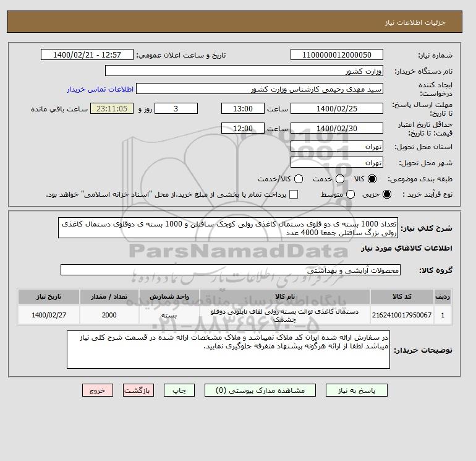
Task: Click the price validity time 12:00
Action: click(243, 128)
